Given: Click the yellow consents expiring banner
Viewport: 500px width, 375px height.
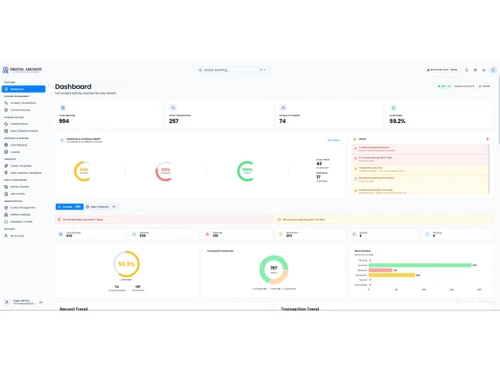Looking at the screenshot, I should coord(384,220).
